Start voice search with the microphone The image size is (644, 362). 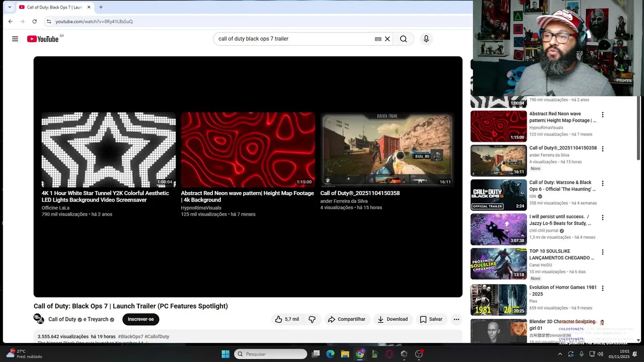[426, 39]
